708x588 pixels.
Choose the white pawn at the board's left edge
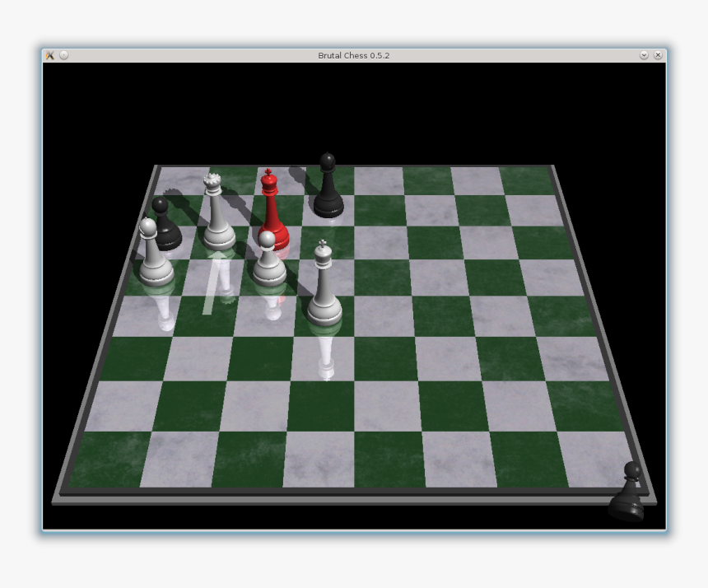[x=153, y=255]
